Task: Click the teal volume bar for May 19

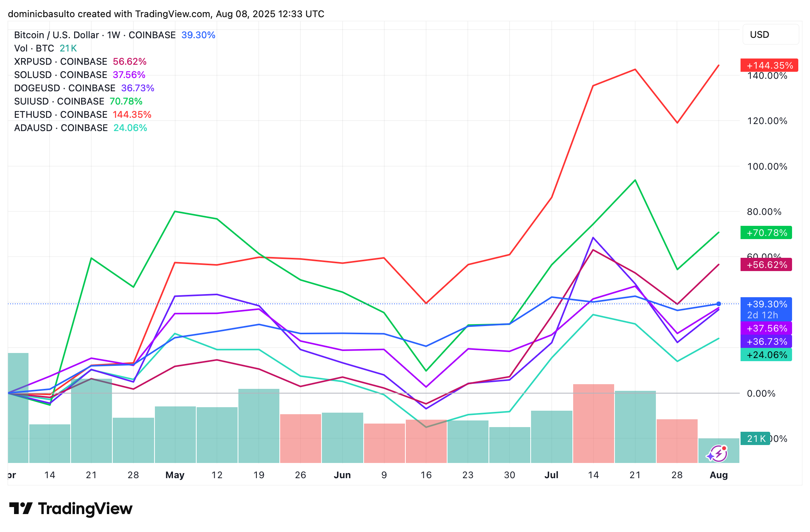Action: pos(259,426)
